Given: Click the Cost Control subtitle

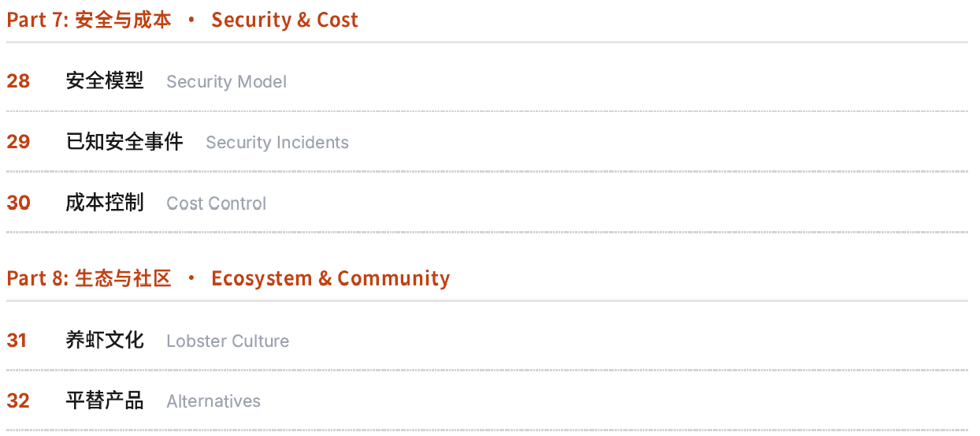Looking at the screenshot, I should pyautogui.click(x=216, y=203).
